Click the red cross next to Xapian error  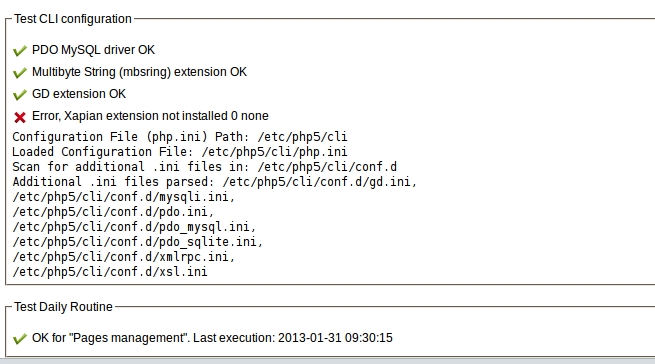(x=20, y=117)
